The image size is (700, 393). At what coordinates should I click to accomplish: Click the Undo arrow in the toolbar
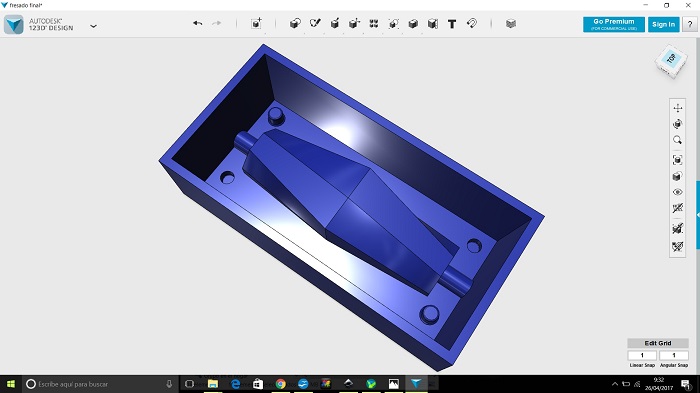(x=197, y=23)
